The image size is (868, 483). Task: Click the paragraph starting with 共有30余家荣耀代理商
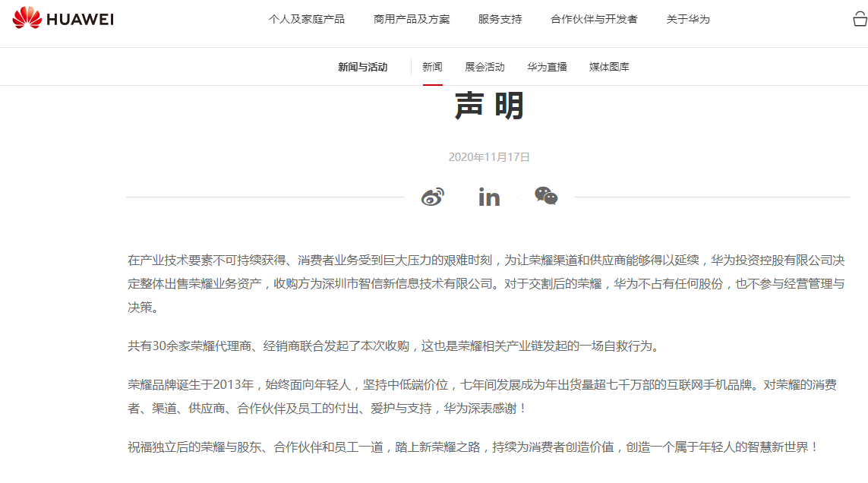(393, 346)
